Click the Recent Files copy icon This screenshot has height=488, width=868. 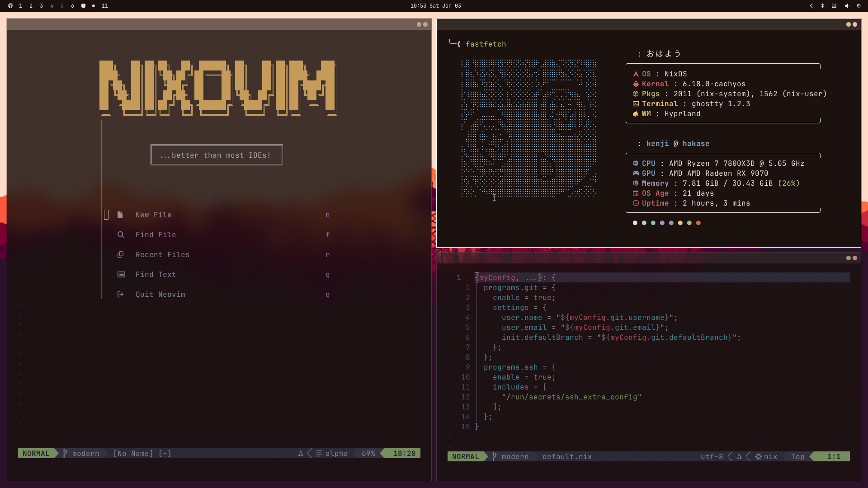click(121, 255)
